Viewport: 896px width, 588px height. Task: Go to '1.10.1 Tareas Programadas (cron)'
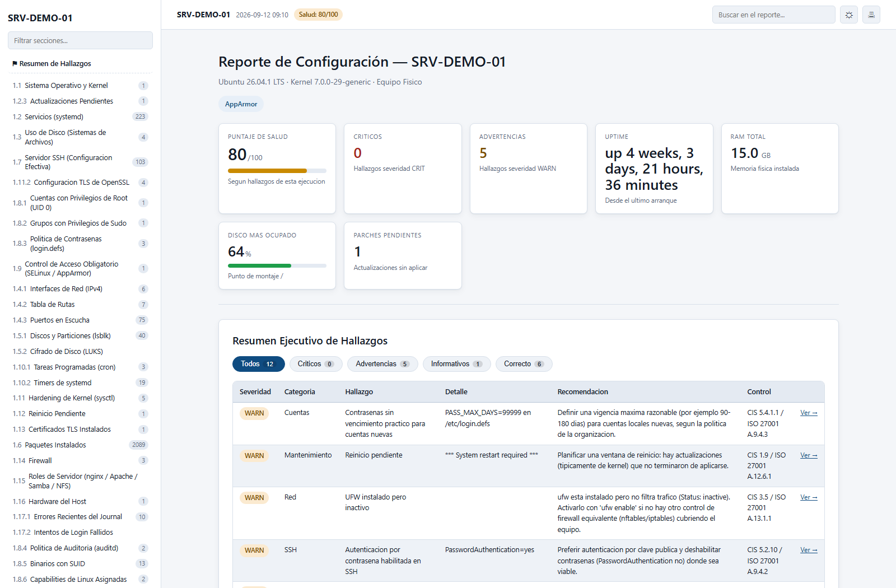pyautogui.click(x=80, y=367)
